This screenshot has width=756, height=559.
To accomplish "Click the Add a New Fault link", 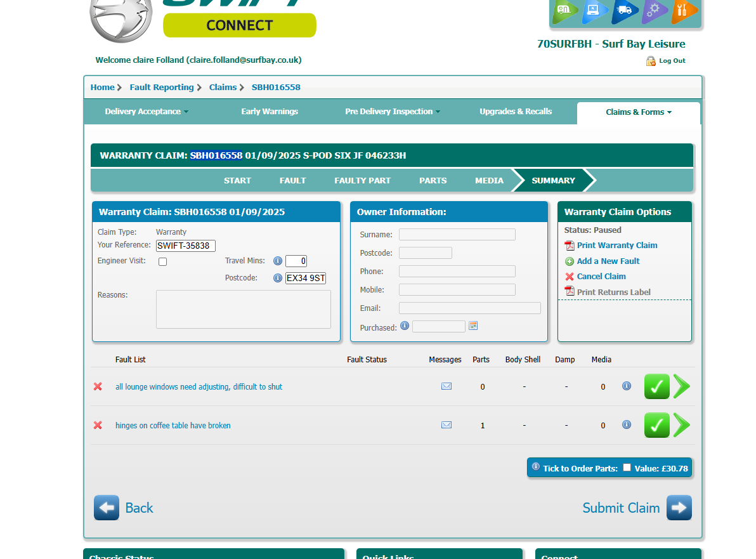I will [608, 261].
